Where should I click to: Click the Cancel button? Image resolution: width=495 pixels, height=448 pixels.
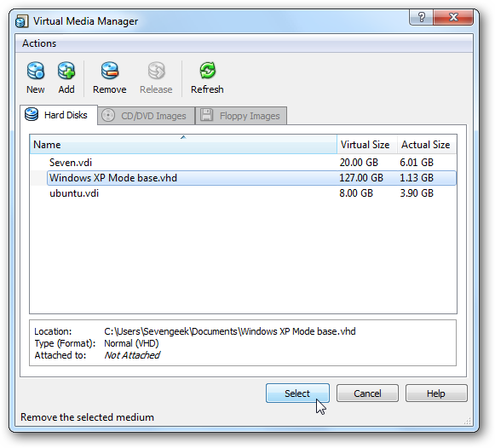pyautogui.click(x=367, y=393)
